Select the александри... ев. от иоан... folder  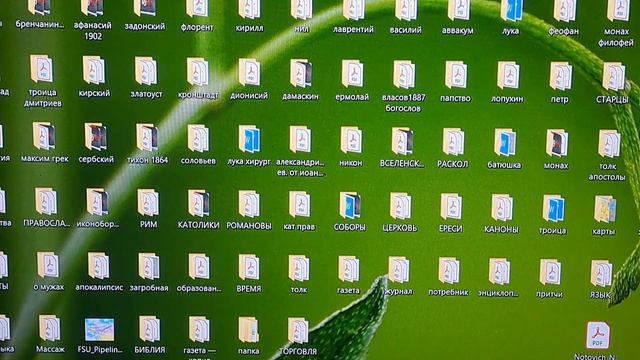click(x=300, y=140)
